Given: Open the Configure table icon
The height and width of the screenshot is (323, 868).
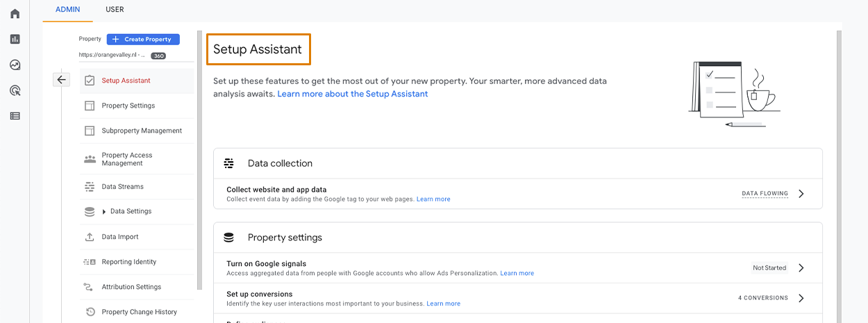Looking at the screenshot, I should click(x=15, y=116).
